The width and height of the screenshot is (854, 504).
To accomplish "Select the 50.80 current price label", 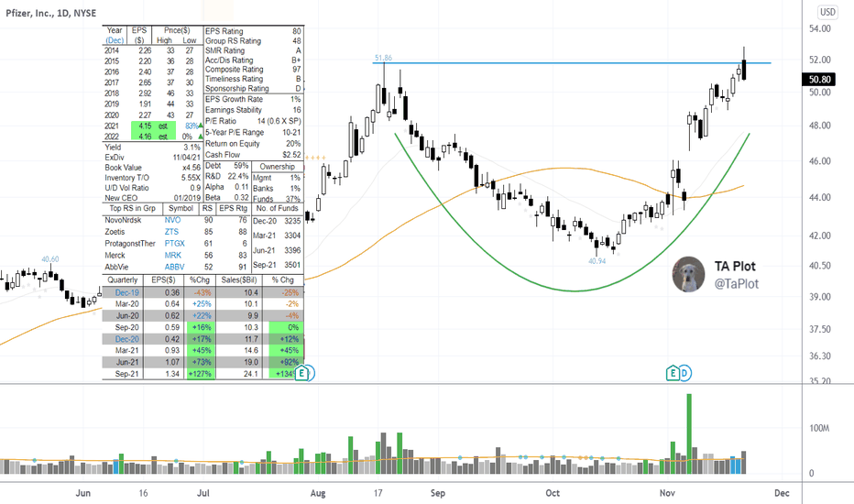I will [x=819, y=80].
